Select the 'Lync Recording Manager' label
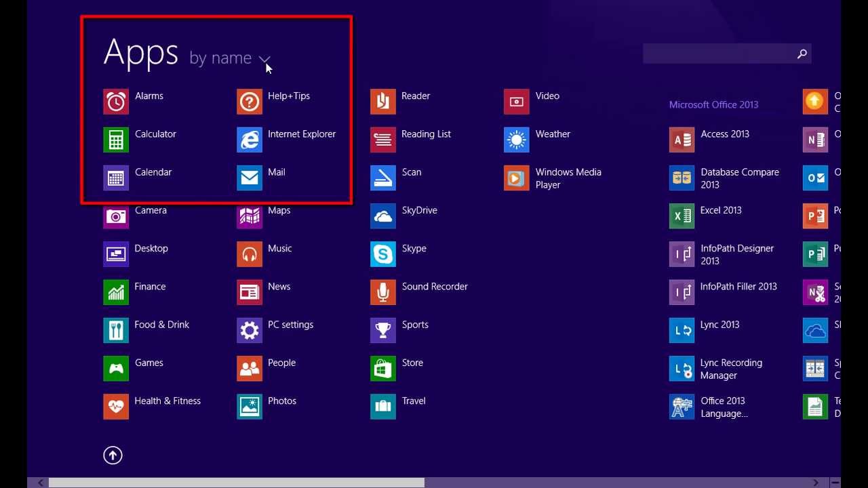Viewport: 868px width, 488px height. pyautogui.click(x=731, y=369)
